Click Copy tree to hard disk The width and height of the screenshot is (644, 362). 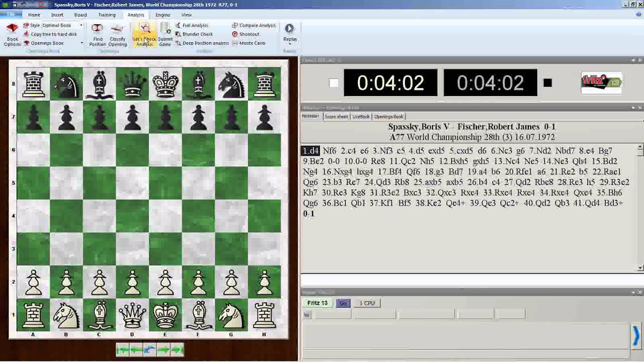click(50, 34)
